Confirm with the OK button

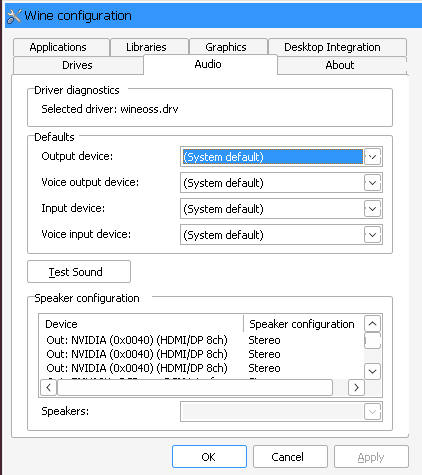click(209, 457)
